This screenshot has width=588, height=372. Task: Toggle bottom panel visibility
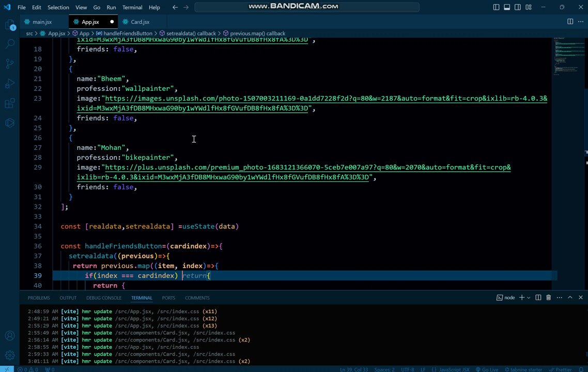(x=507, y=7)
